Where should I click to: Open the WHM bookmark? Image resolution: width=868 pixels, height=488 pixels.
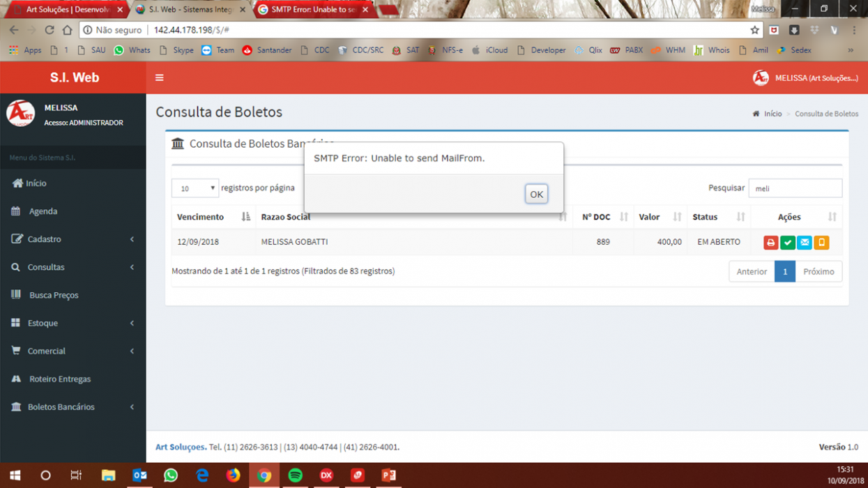point(668,50)
